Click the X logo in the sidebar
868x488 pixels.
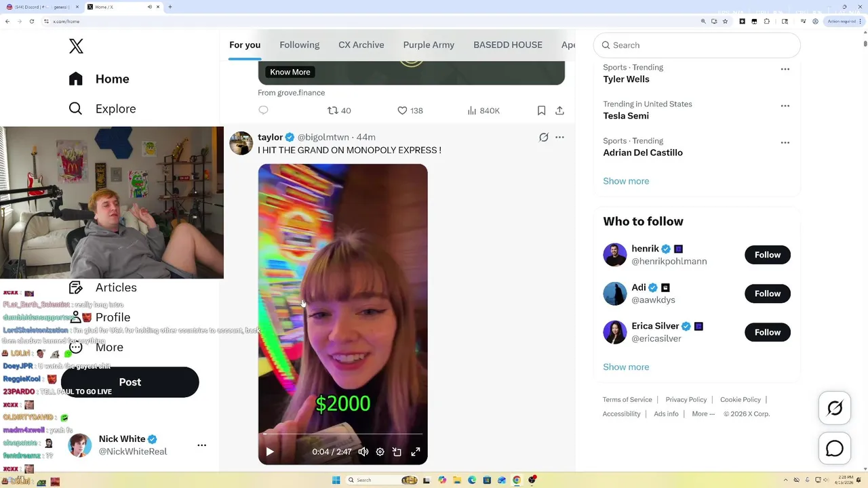76,46
